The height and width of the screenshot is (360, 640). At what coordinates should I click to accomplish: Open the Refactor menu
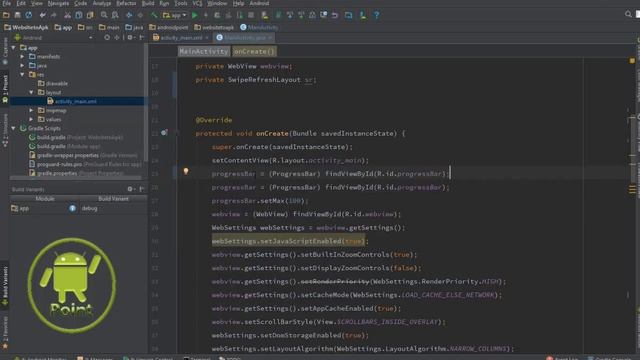126,3
